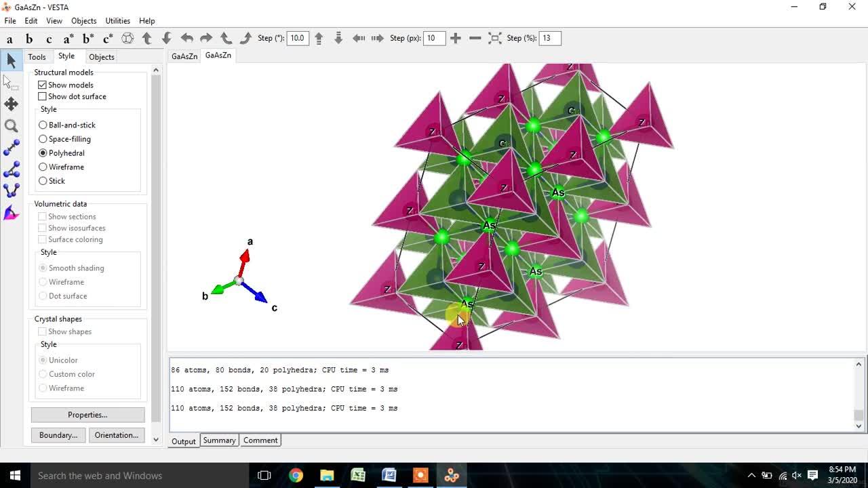868x488 pixels.
Task: Open the Properties dialog
Action: (87, 414)
